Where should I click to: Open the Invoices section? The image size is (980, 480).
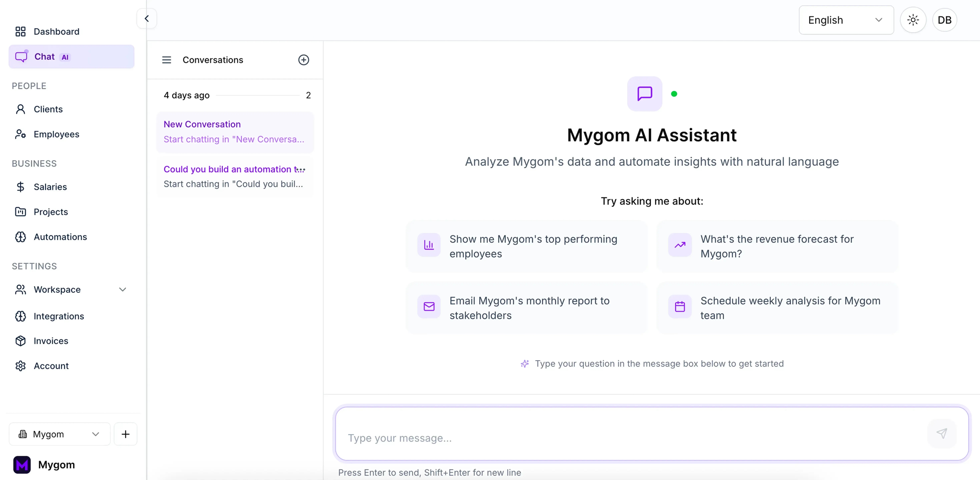click(51, 341)
